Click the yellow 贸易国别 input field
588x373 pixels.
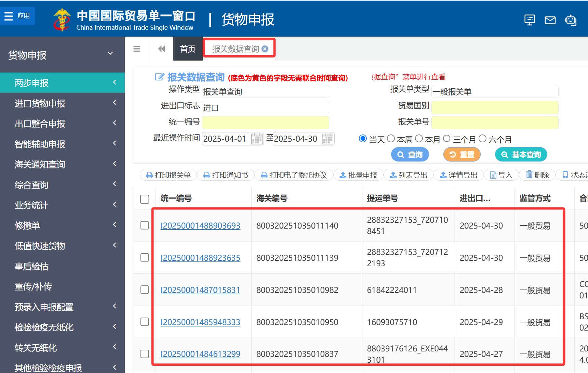pyautogui.click(x=495, y=107)
